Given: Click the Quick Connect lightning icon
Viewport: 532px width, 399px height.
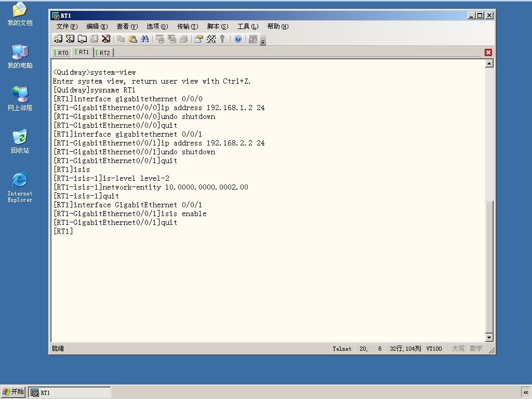Looking at the screenshot, I should click(x=70, y=39).
